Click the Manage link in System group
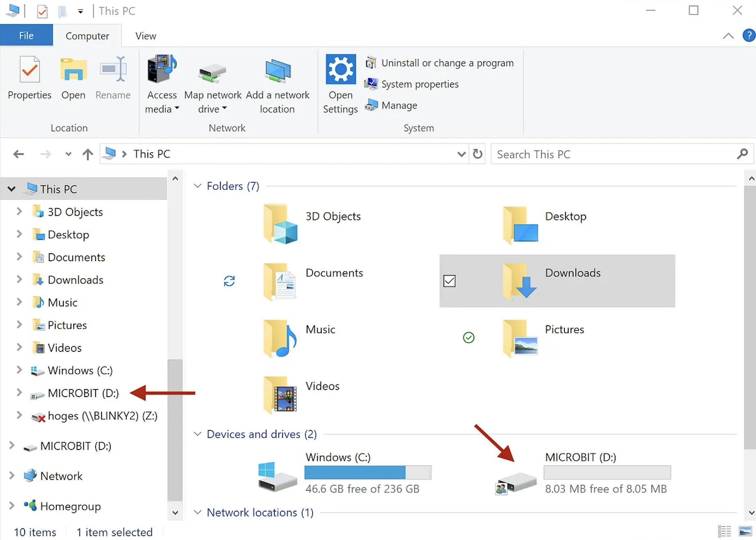This screenshot has height=540, width=756. click(399, 105)
